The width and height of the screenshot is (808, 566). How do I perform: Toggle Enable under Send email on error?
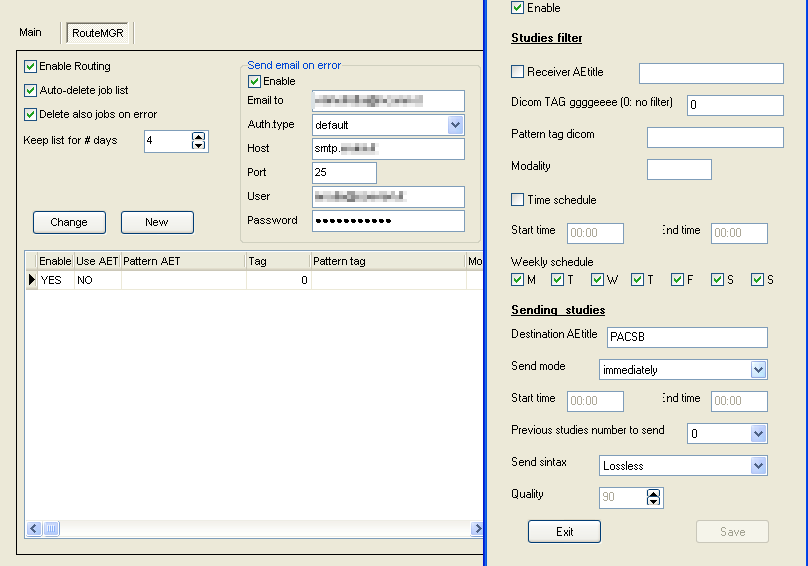point(254,81)
